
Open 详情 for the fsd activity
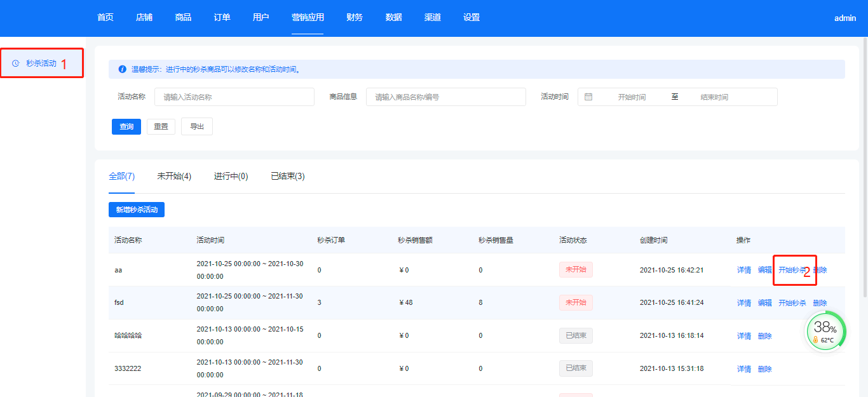point(744,303)
